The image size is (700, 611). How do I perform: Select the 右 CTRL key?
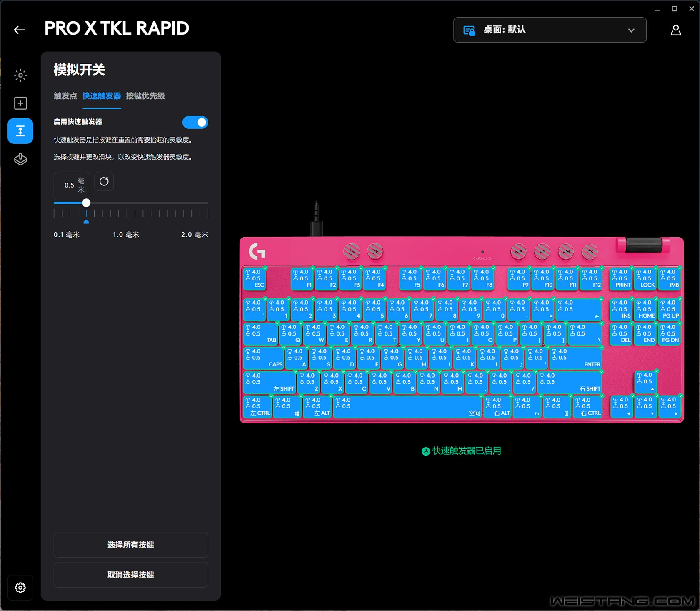tap(587, 407)
